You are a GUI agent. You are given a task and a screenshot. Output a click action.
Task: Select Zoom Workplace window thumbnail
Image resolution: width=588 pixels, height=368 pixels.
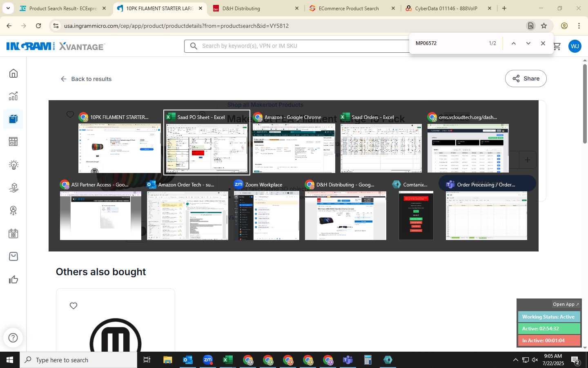266,210
